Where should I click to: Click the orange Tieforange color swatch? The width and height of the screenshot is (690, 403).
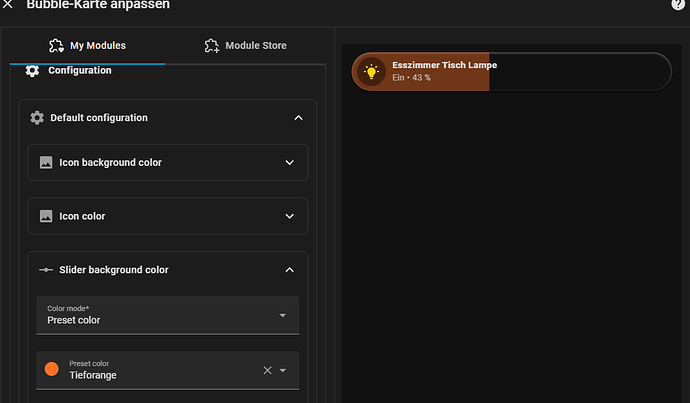click(52, 370)
